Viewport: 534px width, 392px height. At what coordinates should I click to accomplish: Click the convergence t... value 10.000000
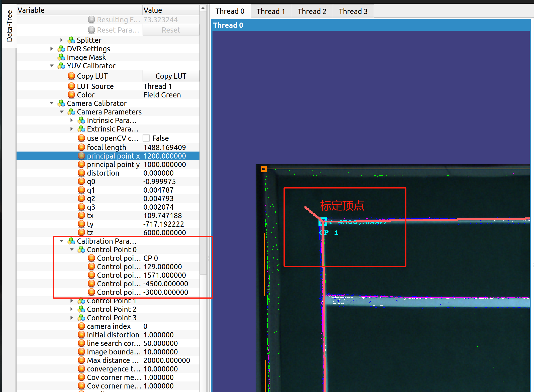161,369
